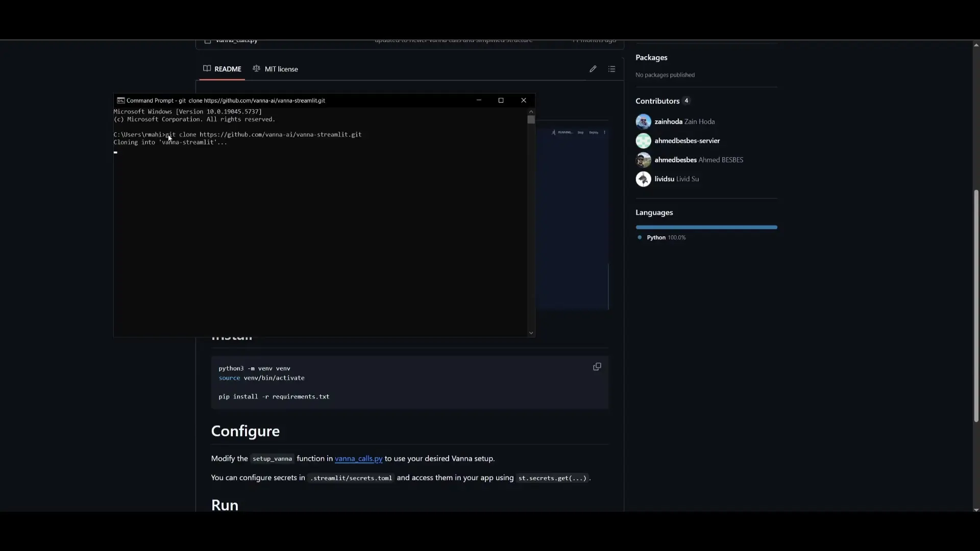This screenshot has width=980, height=551.
Task: Click ahmedbesbes's avatar photo
Action: (x=643, y=160)
